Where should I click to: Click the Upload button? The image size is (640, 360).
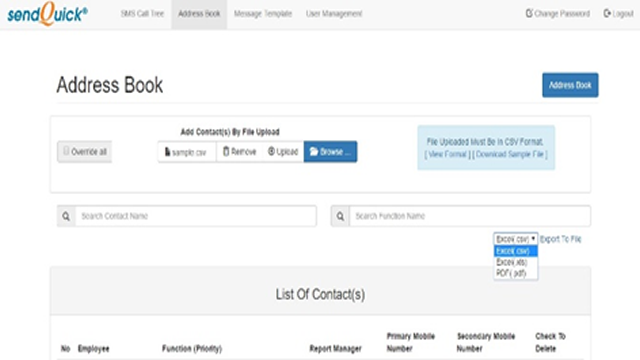pyautogui.click(x=283, y=152)
